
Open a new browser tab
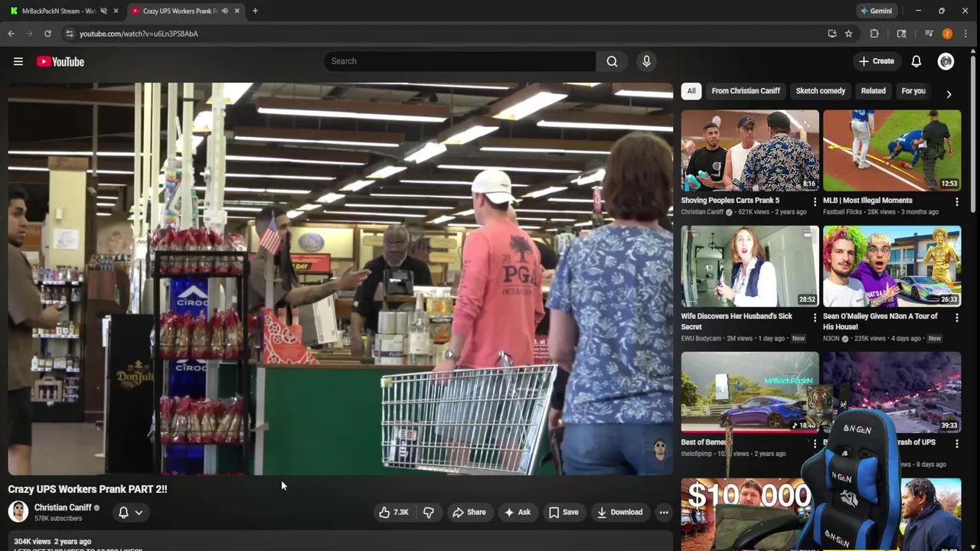[x=255, y=11]
